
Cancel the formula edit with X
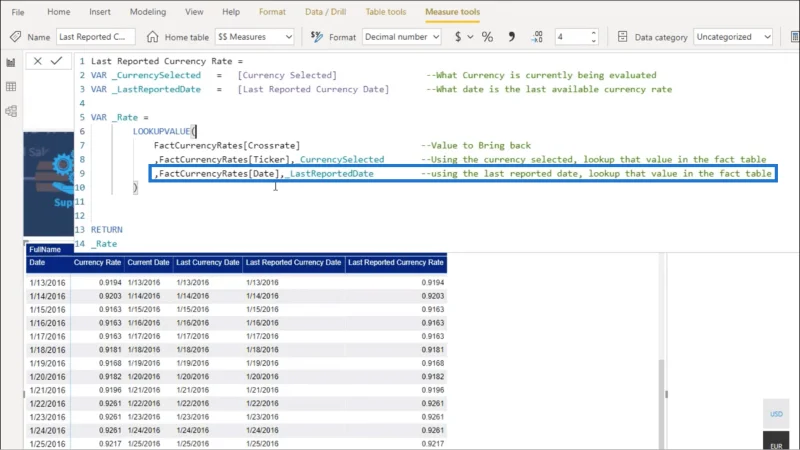click(38, 61)
